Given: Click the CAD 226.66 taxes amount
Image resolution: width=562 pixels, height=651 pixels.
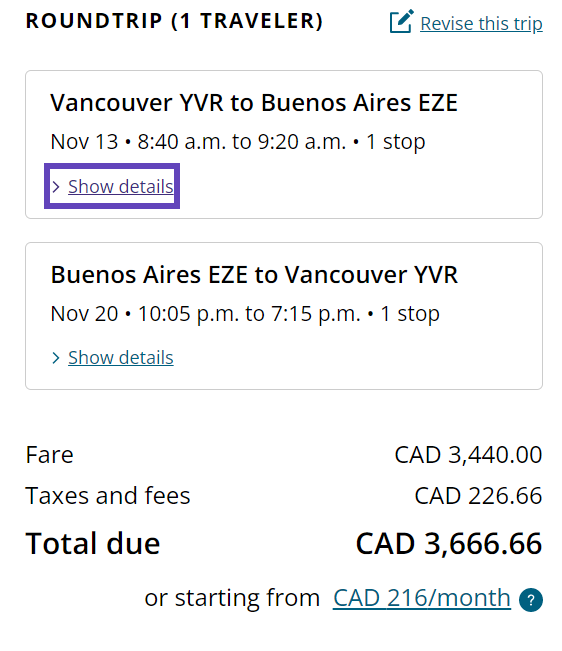Looking at the screenshot, I should pyautogui.click(x=478, y=496).
